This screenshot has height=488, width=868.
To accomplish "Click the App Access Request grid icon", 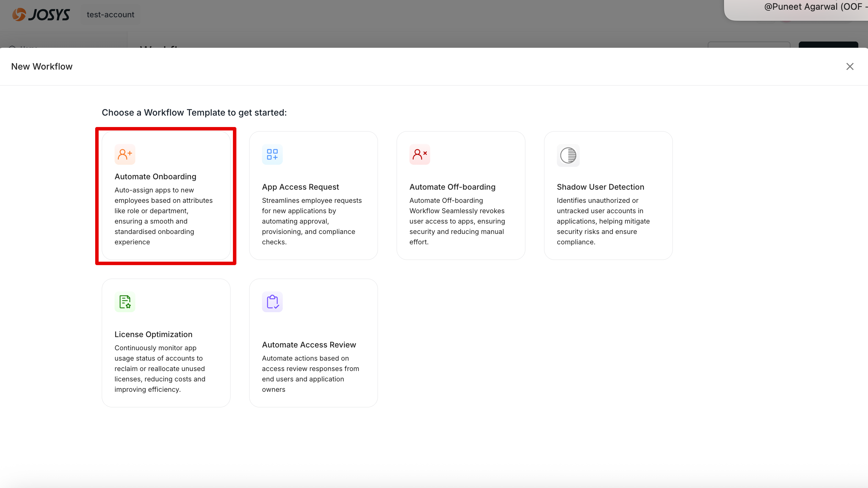I will [272, 154].
